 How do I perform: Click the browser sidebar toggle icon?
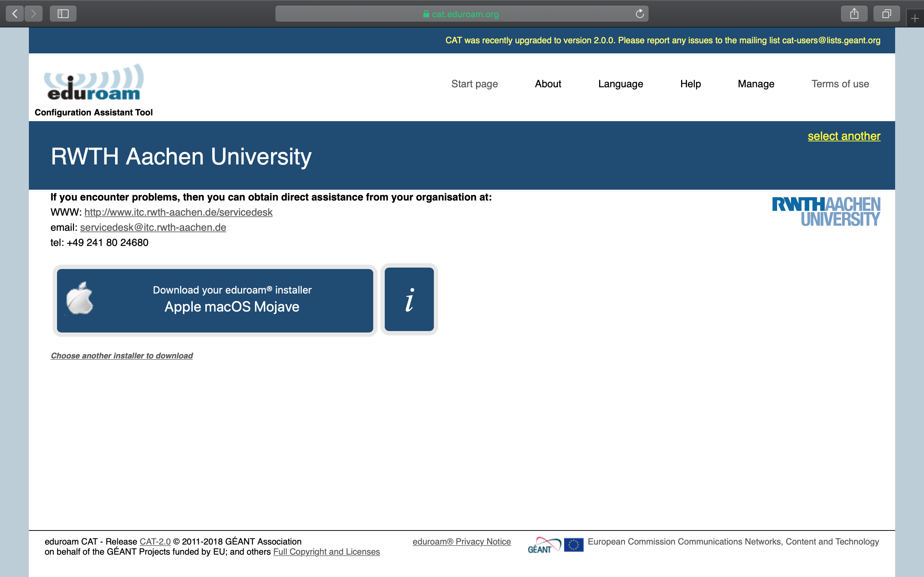(62, 13)
